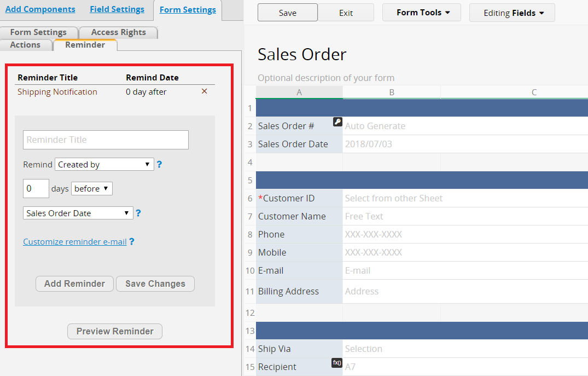Switch to the Add Components tab
588x376 pixels.
40,9
